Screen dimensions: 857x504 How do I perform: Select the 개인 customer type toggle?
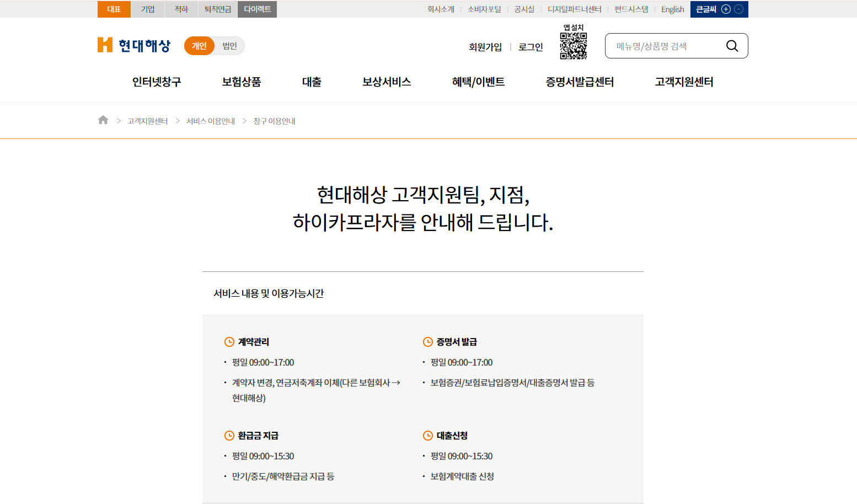[199, 46]
